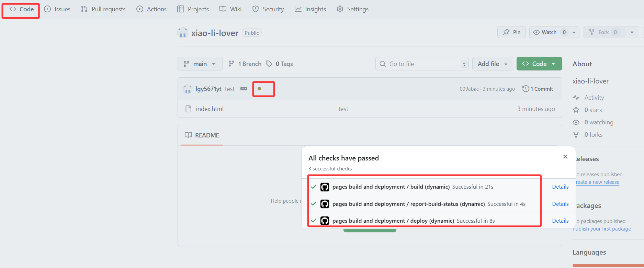View the 1 Branch link
Screen dimensions: 644x268
pos(245,64)
